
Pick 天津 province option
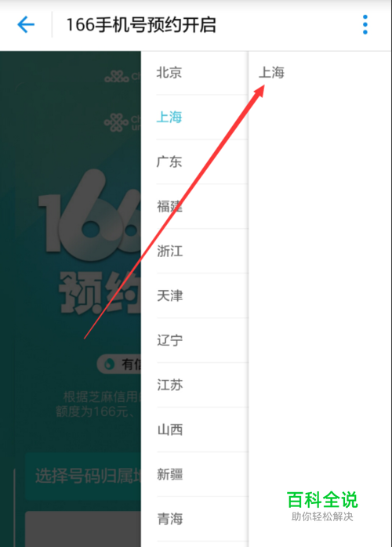pyautogui.click(x=194, y=295)
